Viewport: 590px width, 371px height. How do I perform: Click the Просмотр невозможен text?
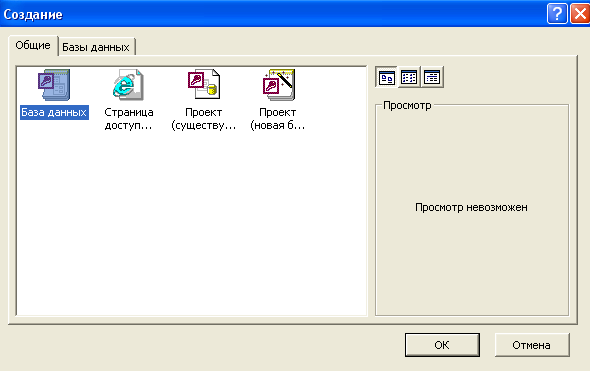pos(471,207)
